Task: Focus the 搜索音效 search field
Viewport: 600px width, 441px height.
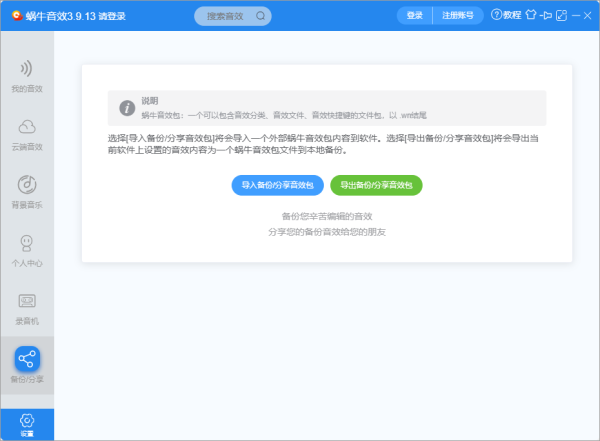Action: [x=233, y=16]
